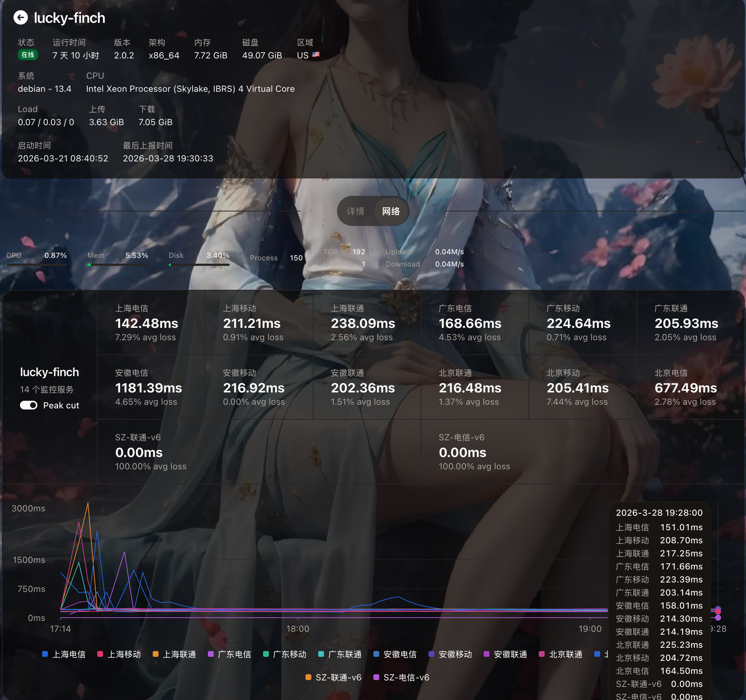Click the 安徽移动 legend icon
746x700 pixels.
pyautogui.click(x=431, y=654)
